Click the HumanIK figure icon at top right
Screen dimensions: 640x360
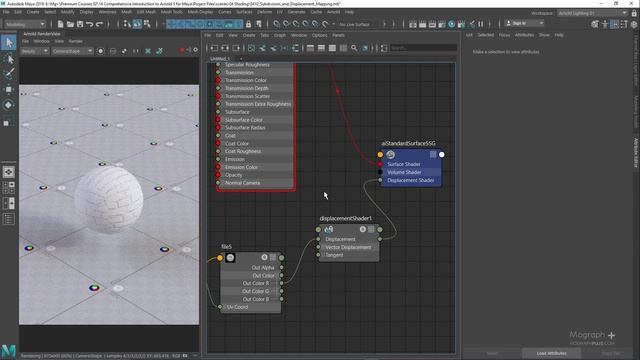pos(605,24)
